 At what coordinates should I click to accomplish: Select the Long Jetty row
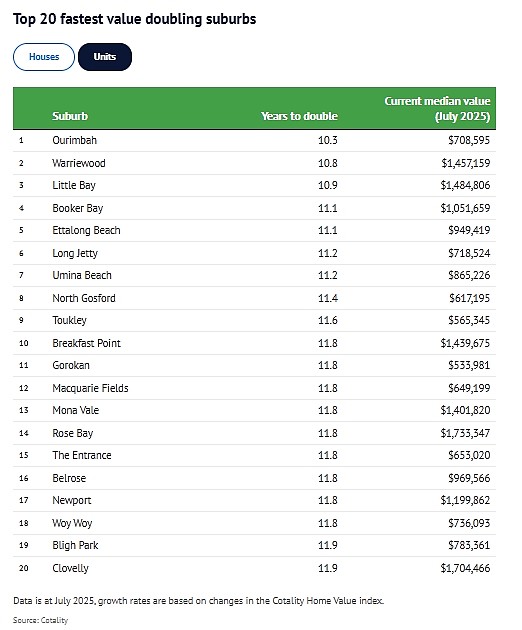point(254,253)
